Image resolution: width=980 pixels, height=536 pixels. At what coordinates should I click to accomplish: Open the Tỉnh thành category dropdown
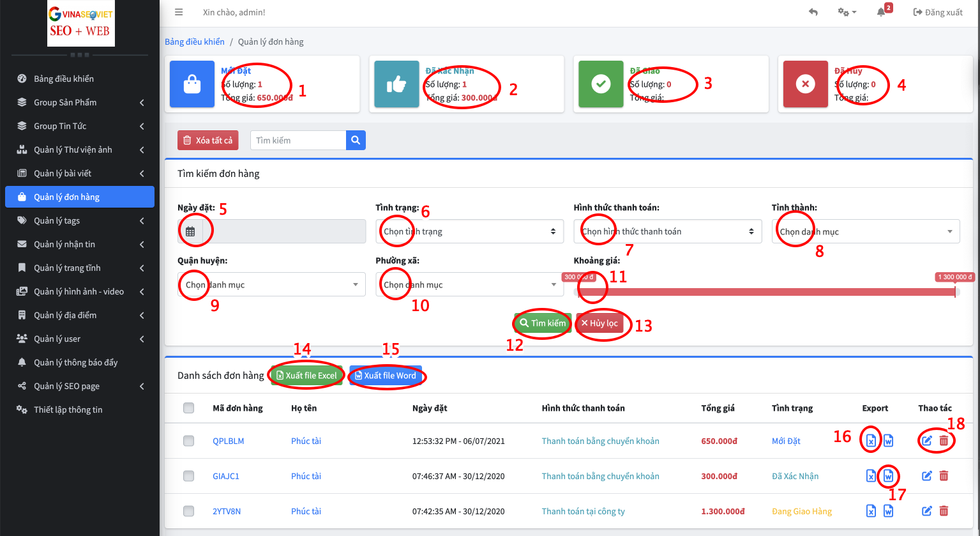pos(866,231)
